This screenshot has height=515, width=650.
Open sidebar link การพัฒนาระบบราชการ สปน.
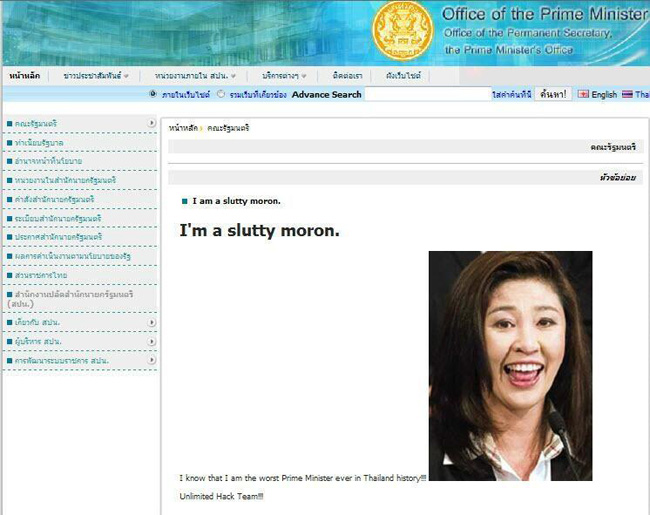(61, 360)
